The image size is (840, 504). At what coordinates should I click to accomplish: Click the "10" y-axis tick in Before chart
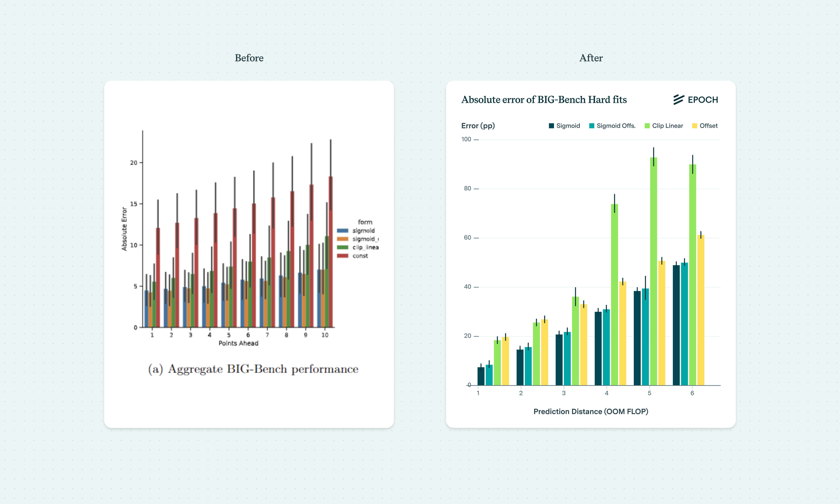(133, 245)
